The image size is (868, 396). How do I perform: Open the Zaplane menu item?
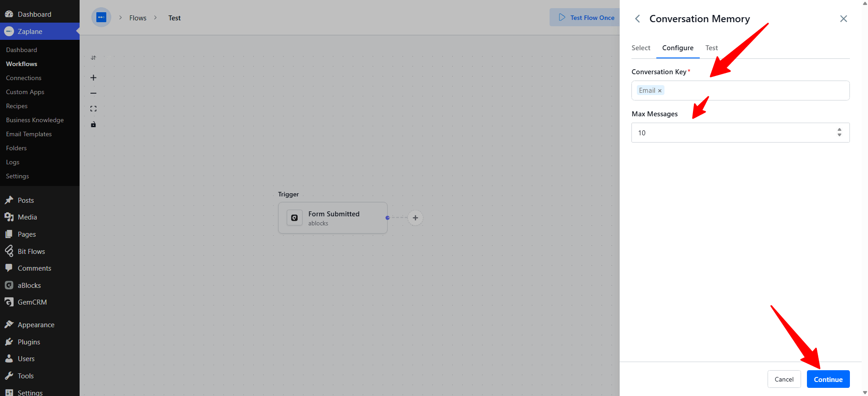40,31
